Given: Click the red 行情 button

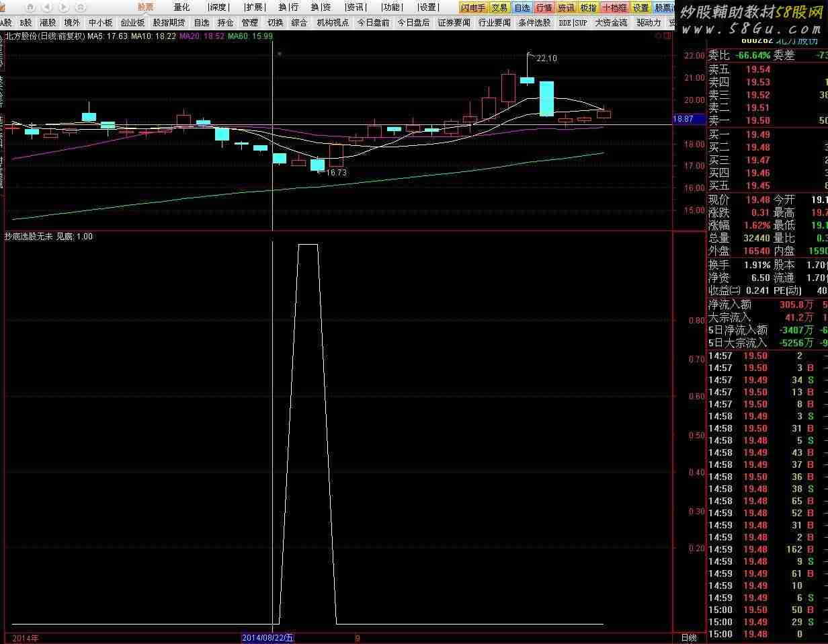Looking at the screenshot, I should [544, 8].
